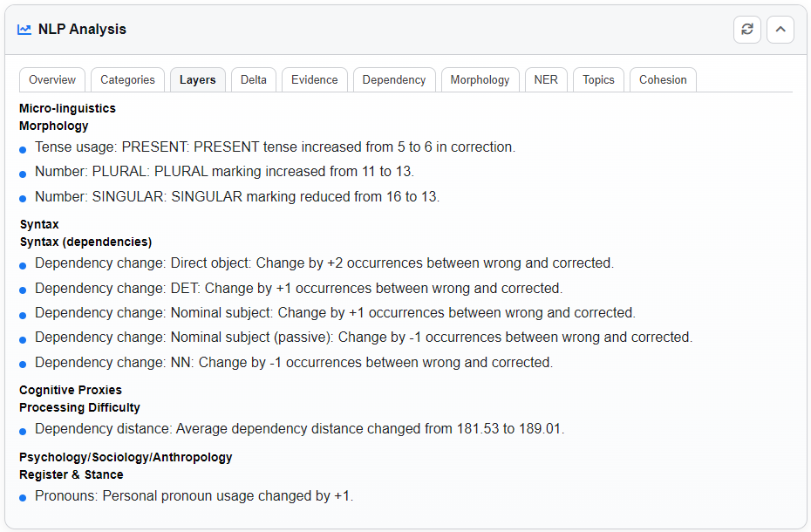Screen dimensions: 811x532
Task: Collapse the NLP Analysis panel
Action: pyautogui.click(x=780, y=29)
